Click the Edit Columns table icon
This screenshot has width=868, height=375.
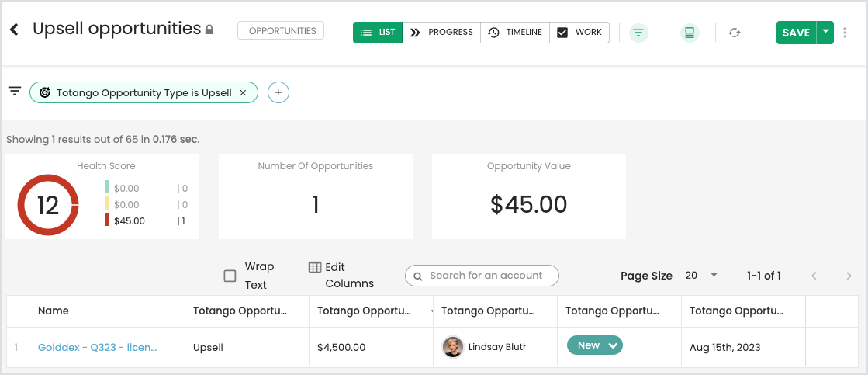coord(315,267)
